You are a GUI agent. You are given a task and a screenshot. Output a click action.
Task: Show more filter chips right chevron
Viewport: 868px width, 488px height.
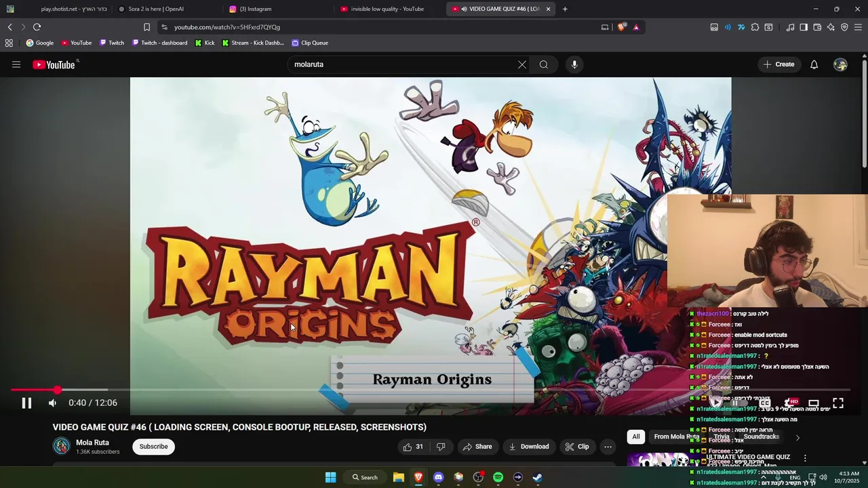coord(797,438)
